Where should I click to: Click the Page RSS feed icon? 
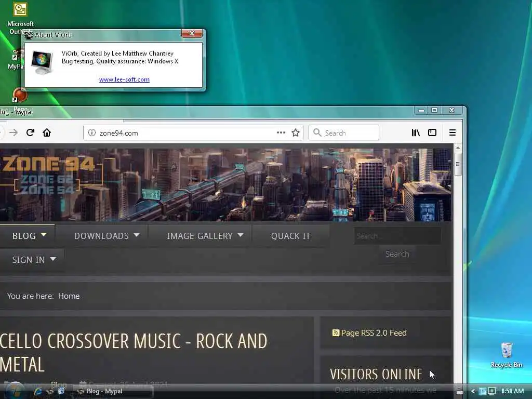coord(336,333)
